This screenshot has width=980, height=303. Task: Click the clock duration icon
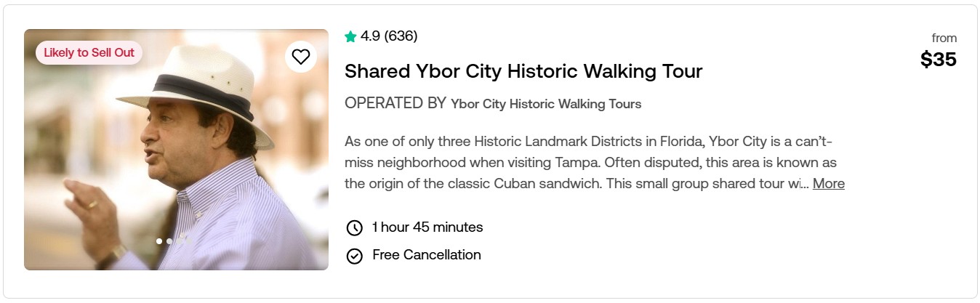coord(354,228)
